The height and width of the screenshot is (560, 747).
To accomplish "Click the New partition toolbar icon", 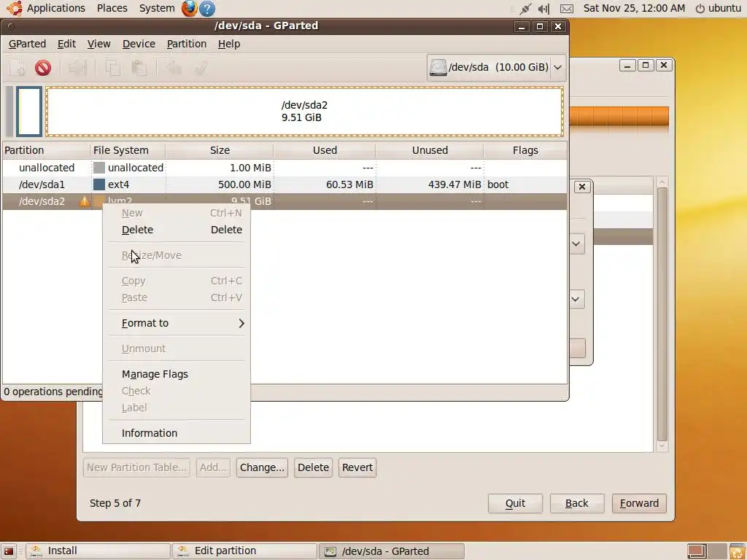I will [18, 68].
